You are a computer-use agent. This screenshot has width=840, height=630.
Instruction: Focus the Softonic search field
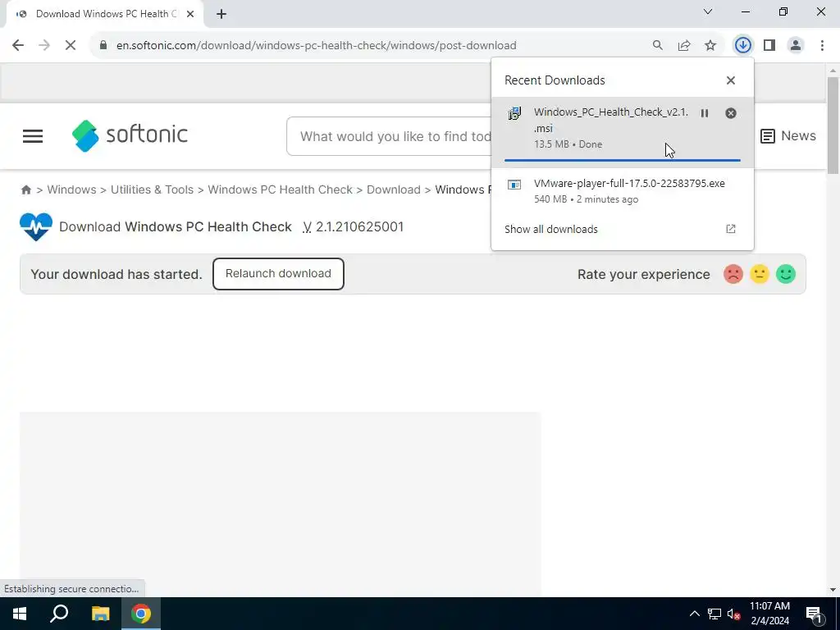(x=390, y=137)
